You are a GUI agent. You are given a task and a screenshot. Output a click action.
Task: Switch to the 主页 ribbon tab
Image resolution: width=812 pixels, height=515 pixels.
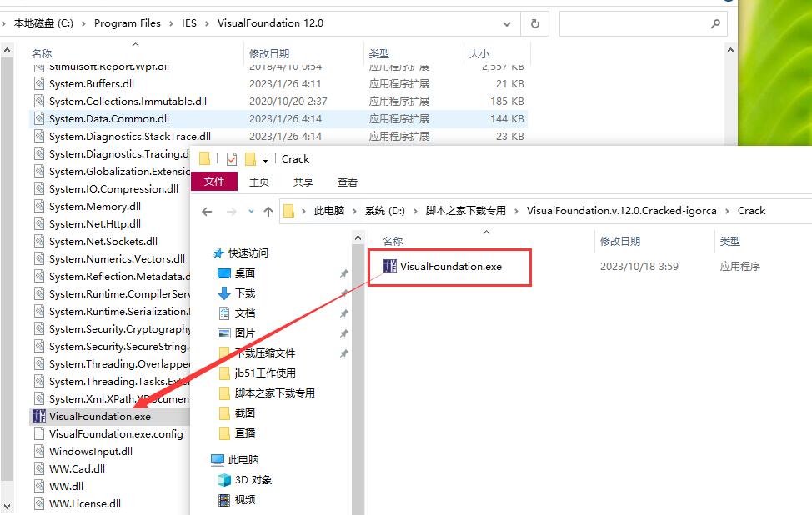(x=259, y=182)
